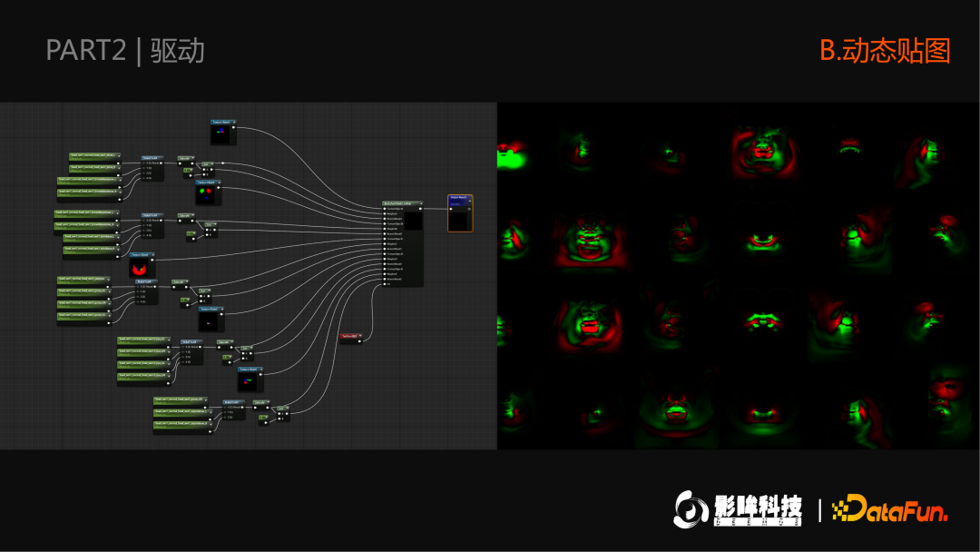The image size is (980, 552).
Task: Click the BranchedObjectLookup output pin
Action: coord(420,209)
